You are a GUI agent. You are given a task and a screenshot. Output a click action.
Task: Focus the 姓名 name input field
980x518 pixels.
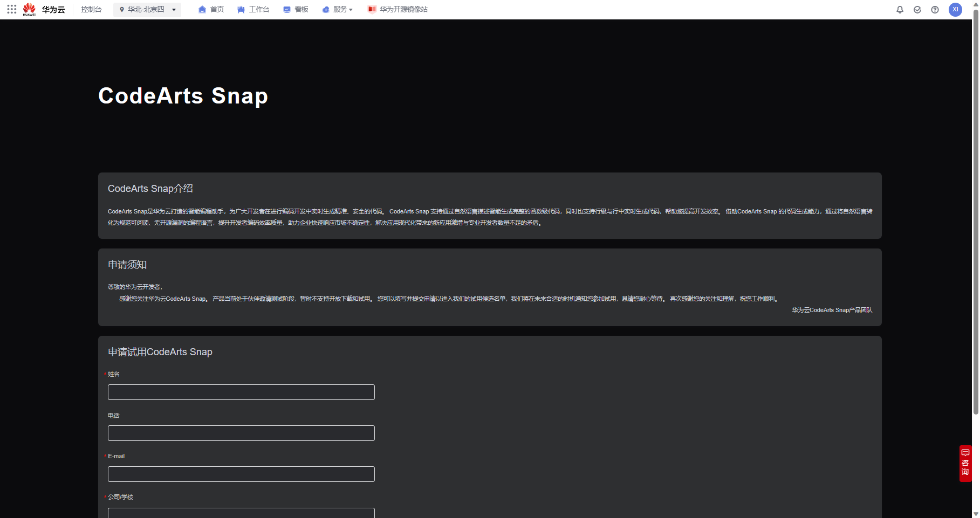click(241, 392)
